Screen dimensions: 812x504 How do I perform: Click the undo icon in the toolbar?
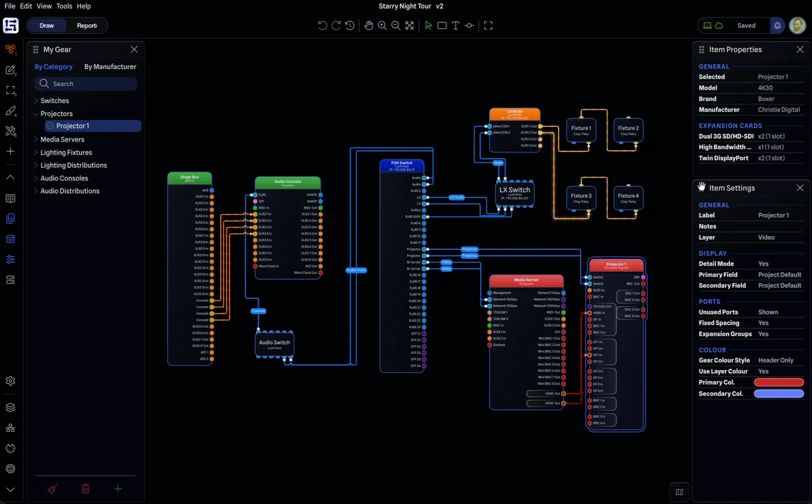322,25
